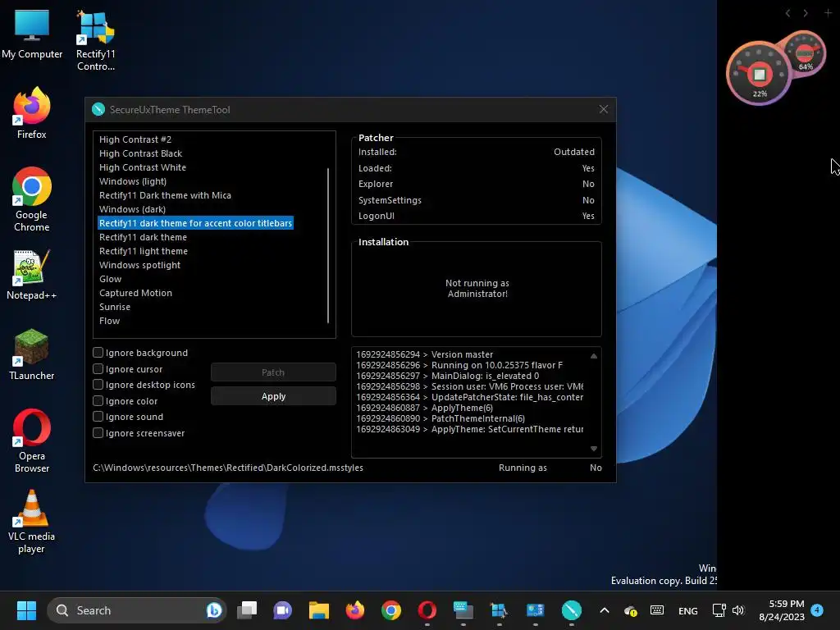Select Flow theme

coord(109,321)
